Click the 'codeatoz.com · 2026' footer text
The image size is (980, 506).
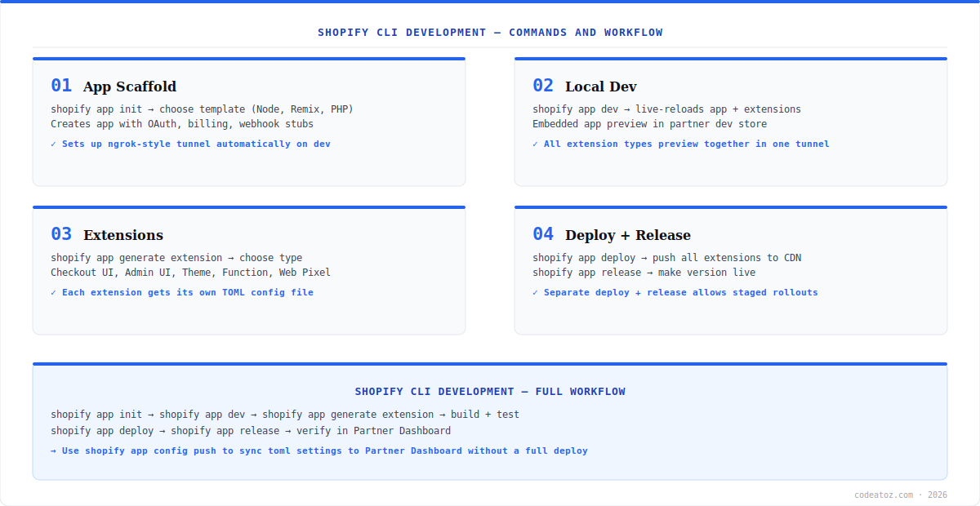coord(901,495)
